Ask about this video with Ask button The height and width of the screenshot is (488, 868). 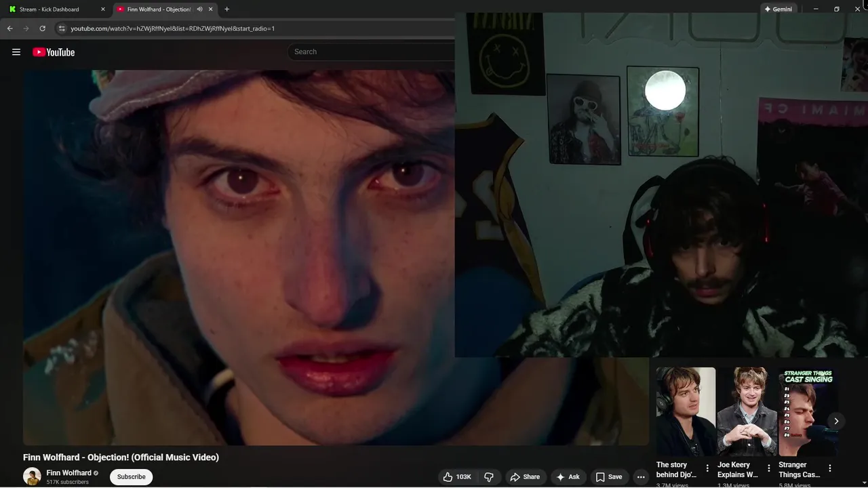pyautogui.click(x=568, y=477)
